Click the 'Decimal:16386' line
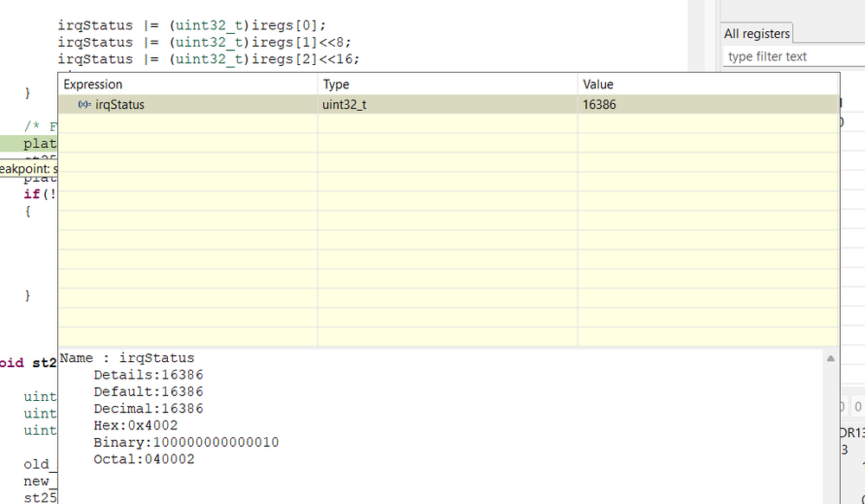This screenshot has width=865, height=504. click(148, 409)
